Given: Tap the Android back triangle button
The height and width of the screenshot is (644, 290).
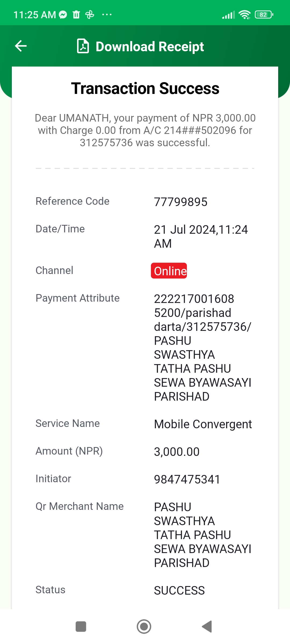Looking at the screenshot, I should [207, 627].
